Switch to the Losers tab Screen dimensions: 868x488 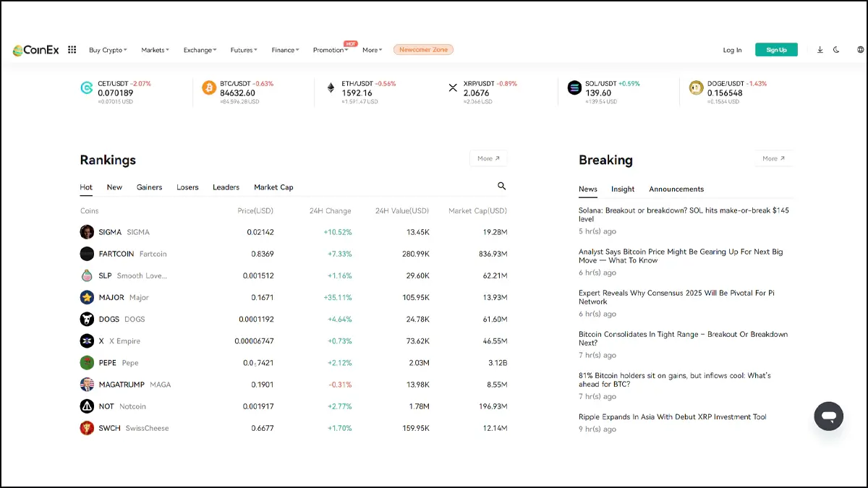187,187
